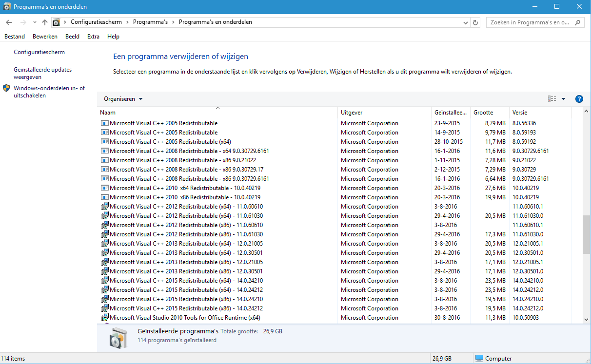Image resolution: width=591 pixels, height=364 pixels.
Task: Sort by the Grootte column header
Action: pyautogui.click(x=490, y=113)
